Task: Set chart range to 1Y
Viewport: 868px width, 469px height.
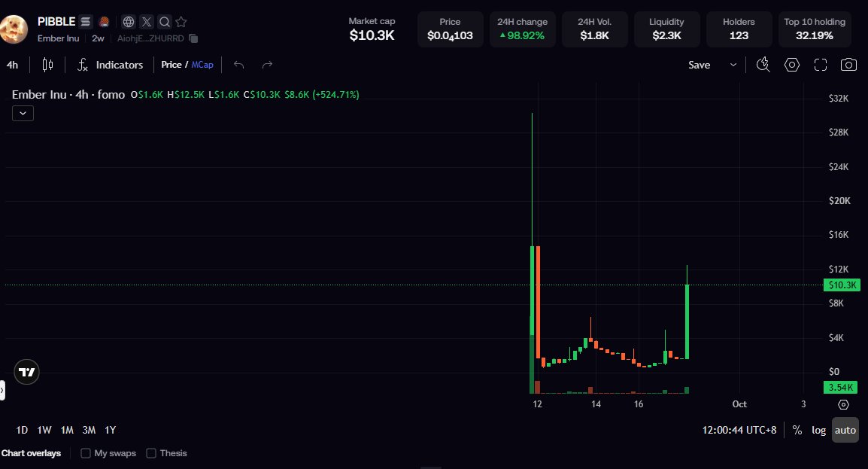Action: 110,430
